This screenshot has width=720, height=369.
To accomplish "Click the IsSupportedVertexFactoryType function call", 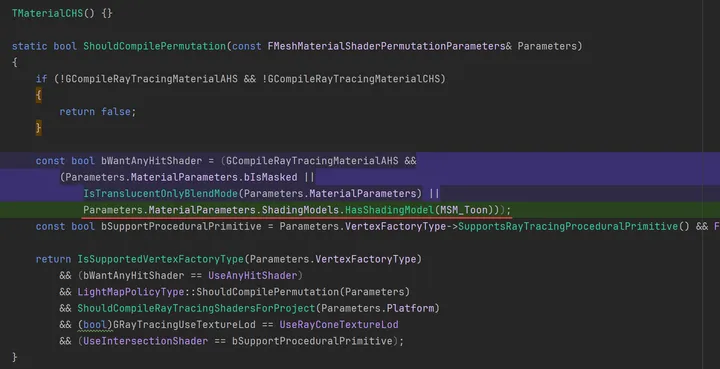I will (160, 259).
